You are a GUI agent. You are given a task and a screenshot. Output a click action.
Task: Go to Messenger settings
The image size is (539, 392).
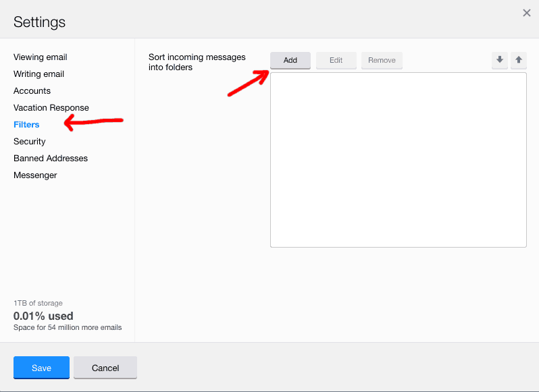point(35,175)
